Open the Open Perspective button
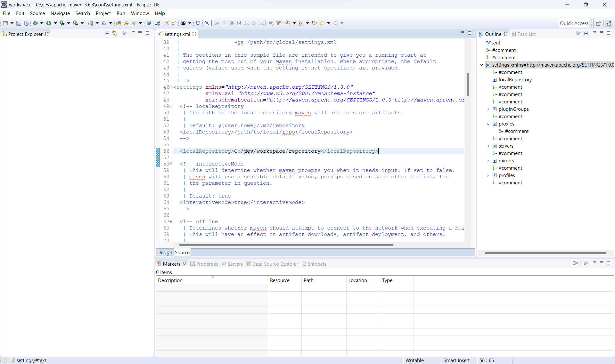615x364 pixels. coord(598,23)
